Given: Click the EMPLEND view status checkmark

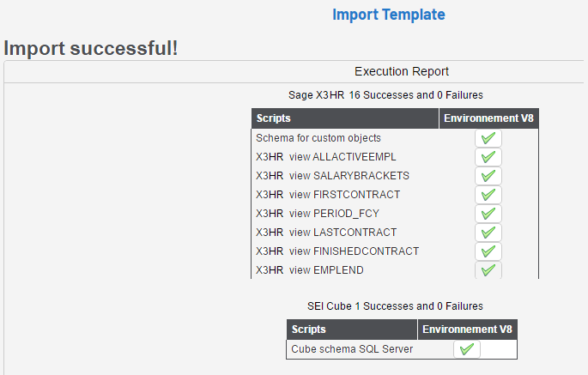Looking at the screenshot, I should (x=488, y=270).
